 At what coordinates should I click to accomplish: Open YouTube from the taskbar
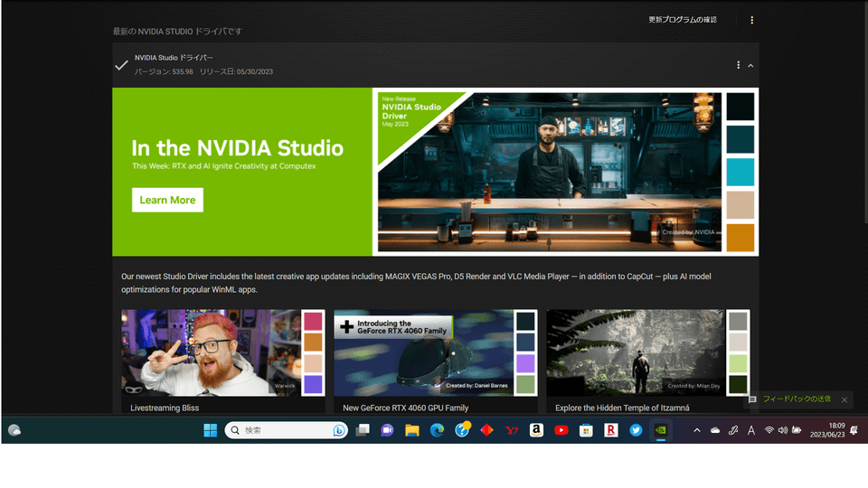(561, 430)
